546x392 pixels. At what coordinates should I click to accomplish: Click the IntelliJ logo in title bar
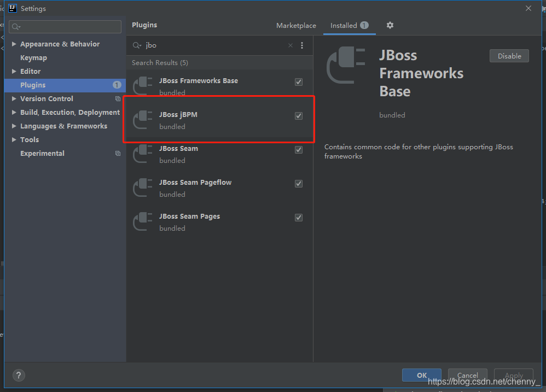click(13, 8)
